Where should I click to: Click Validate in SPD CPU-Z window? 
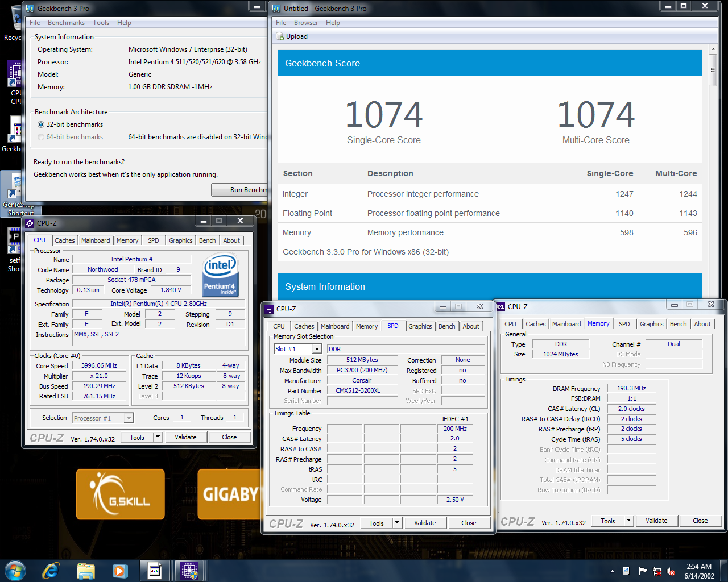pos(425,523)
